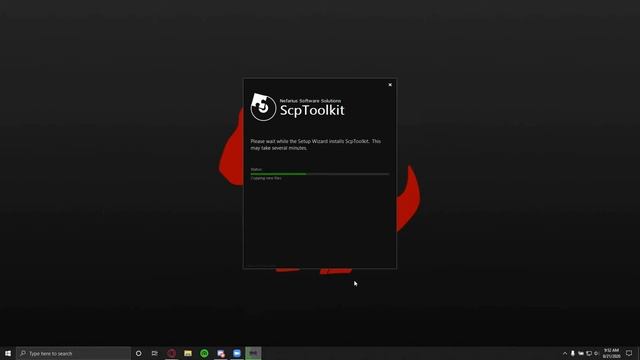The height and width of the screenshot is (360, 640).
Task: Click the 'Type here to search' taskbar box
Action: point(73,353)
